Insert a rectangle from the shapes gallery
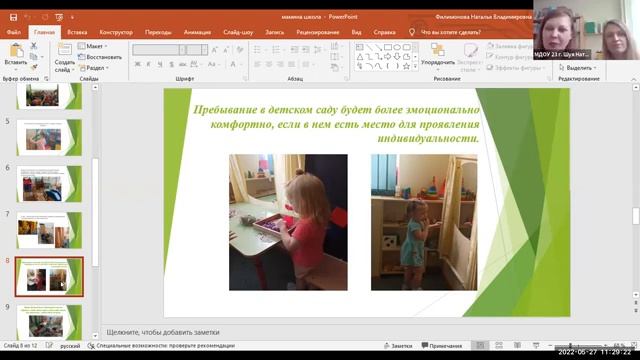The image size is (640, 360). [387, 47]
